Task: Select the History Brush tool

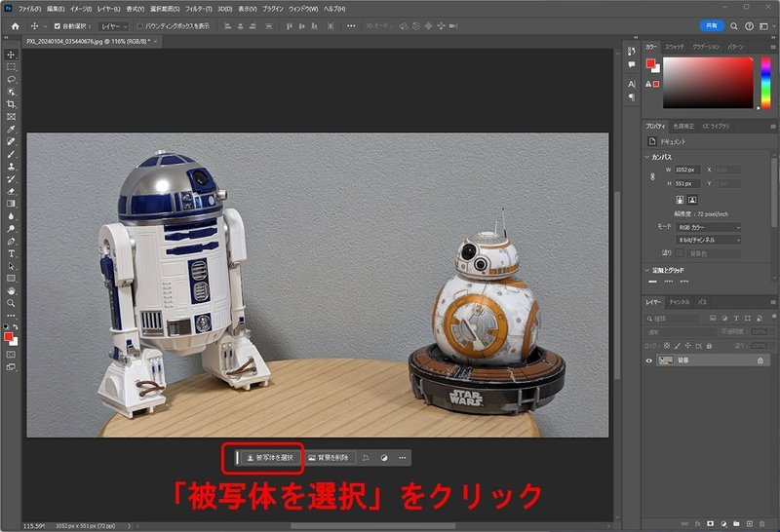Action: coord(11,179)
